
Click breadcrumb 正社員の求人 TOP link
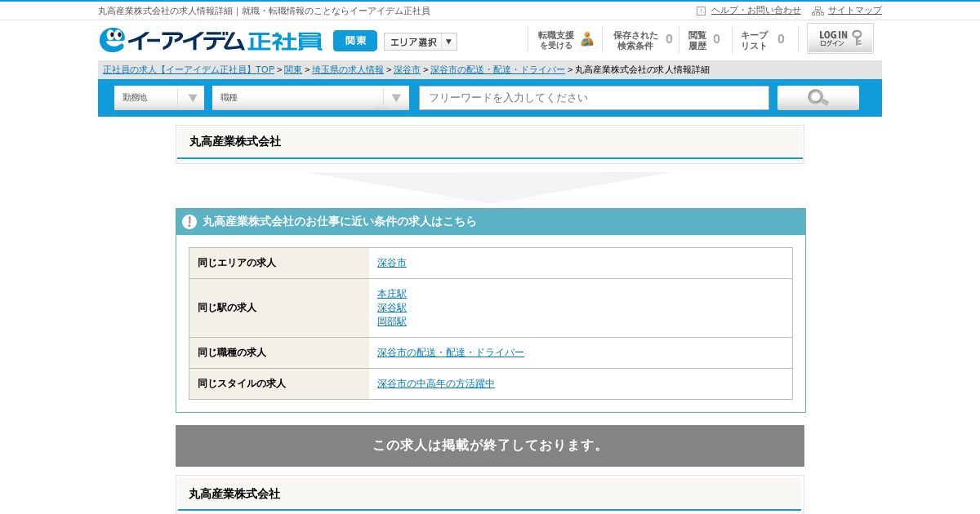189,70
